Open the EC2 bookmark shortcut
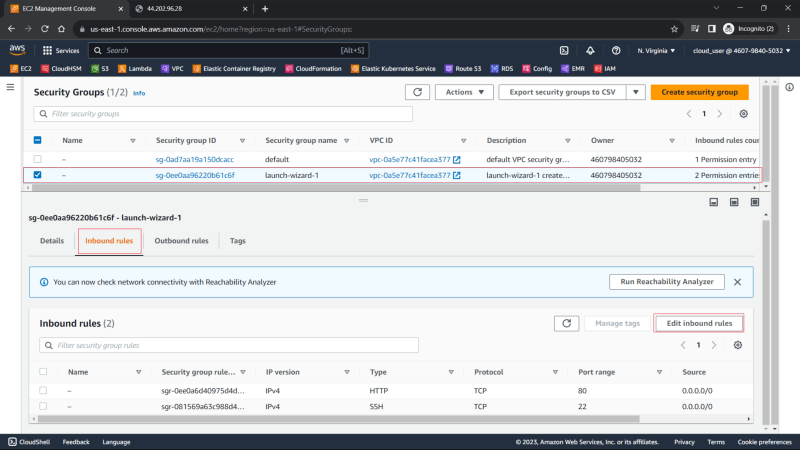800x450 pixels. (x=21, y=68)
